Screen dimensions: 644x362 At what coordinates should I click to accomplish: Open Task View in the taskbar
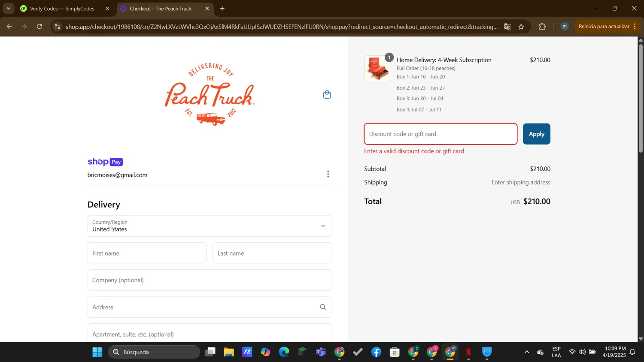pos(210,352)
